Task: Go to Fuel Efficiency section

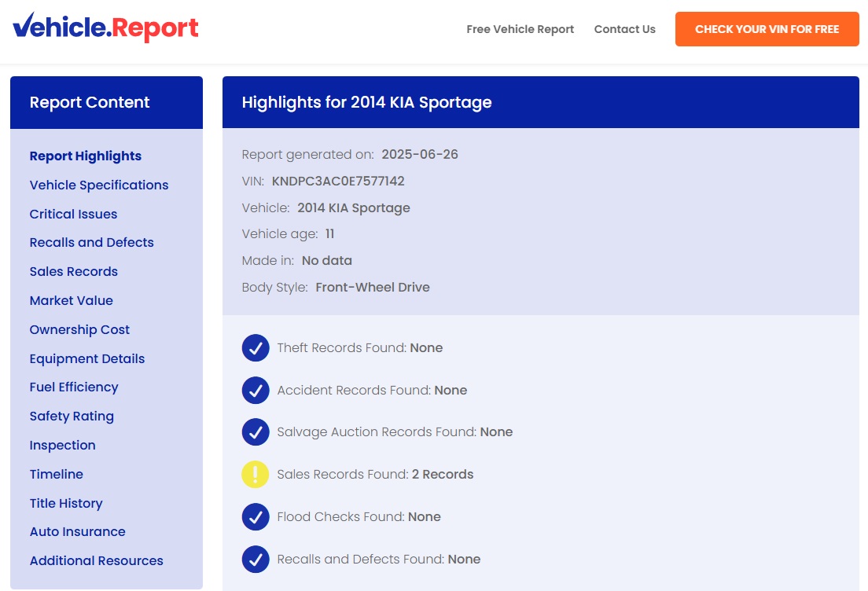Action: (74, 387)
